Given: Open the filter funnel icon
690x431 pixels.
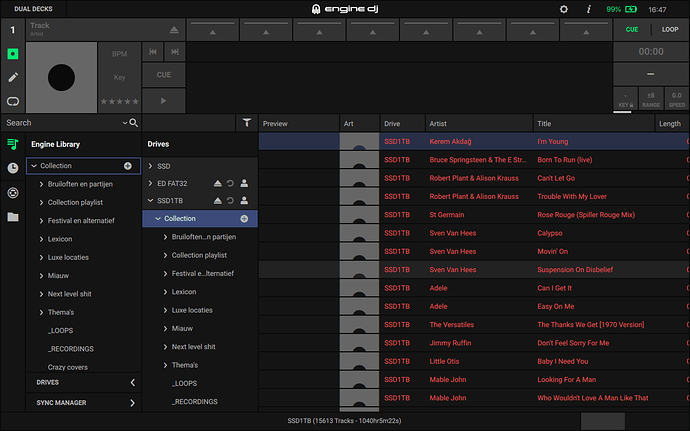Looking at the screenshot, I should pyautogui.click(x=247, y=123).
